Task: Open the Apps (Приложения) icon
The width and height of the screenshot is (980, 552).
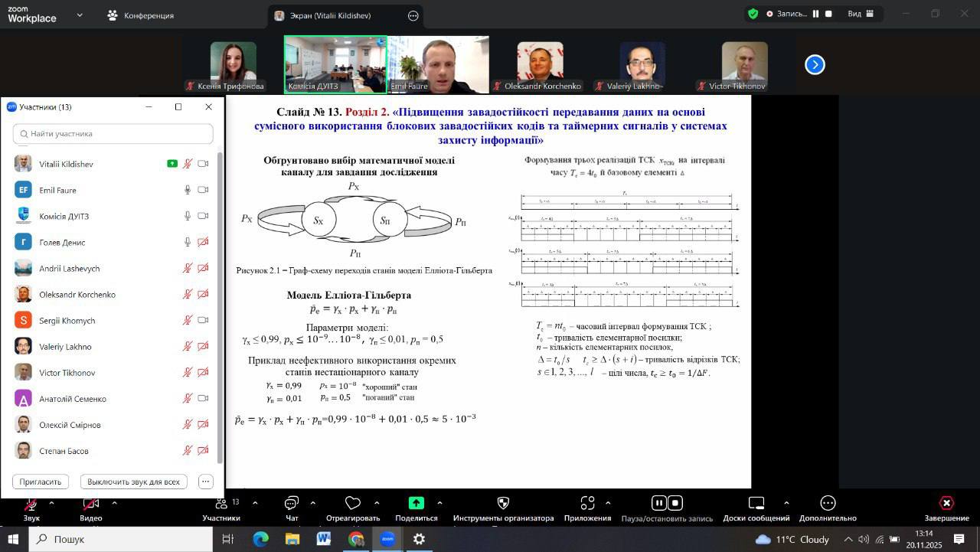Action: point(587,503)
